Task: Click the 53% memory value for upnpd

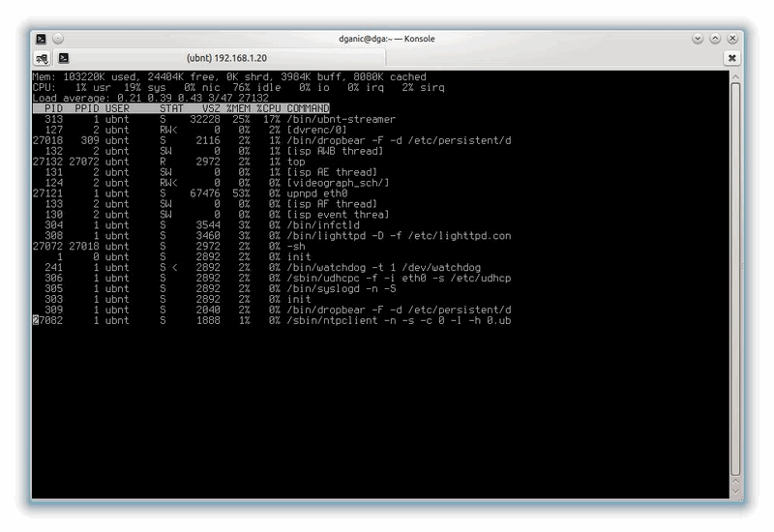Action: tap(241, 193)
